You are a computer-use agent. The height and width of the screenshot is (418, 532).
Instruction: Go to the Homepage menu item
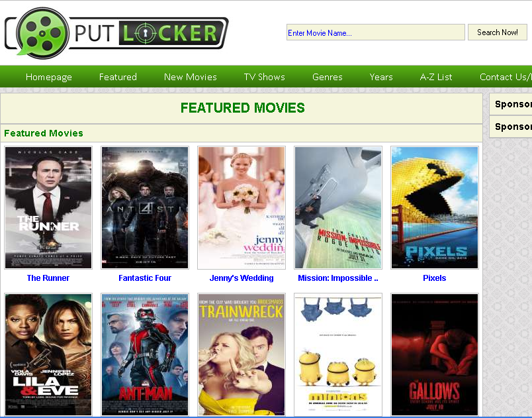(x=49, y=77)
